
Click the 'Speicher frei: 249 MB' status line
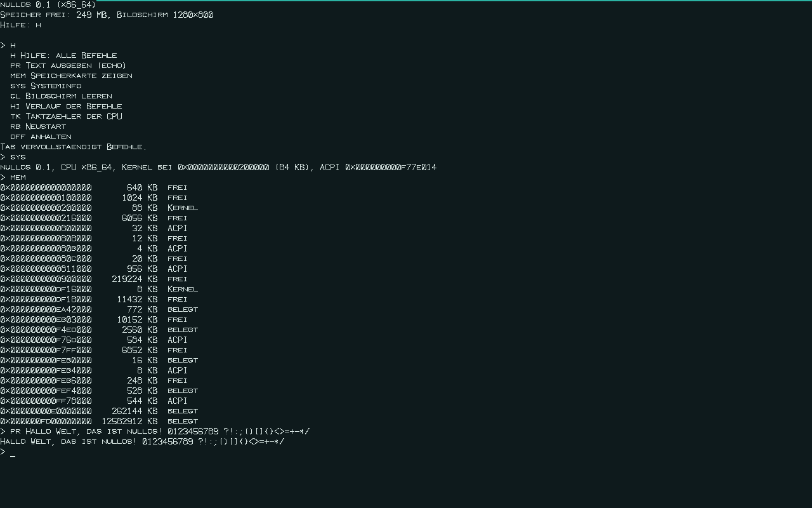coord(107,15)
